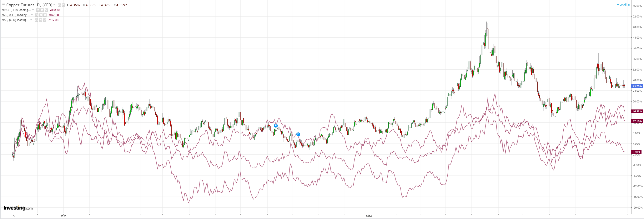Remove MAL comparison with X icon
Screen dimensions: 644x219
(x=44, y=20)
